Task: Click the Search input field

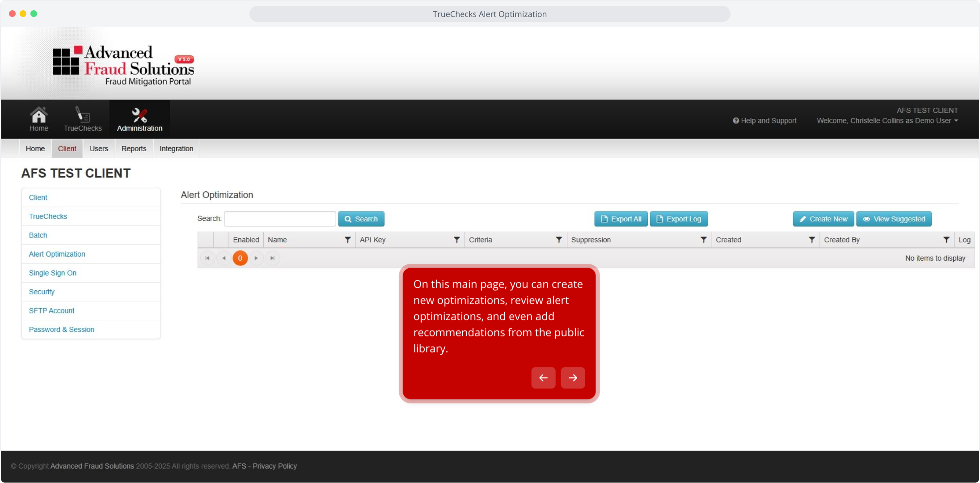Action: (x=280, y=219)
